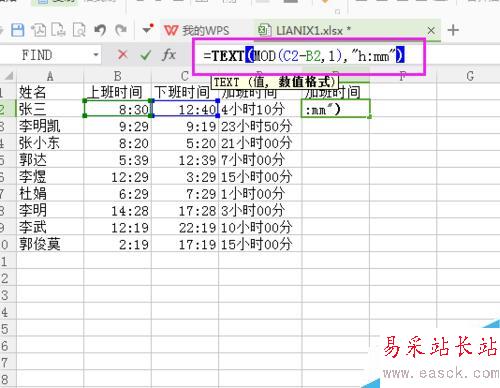Select the 李明 name cell

(50, 210)
